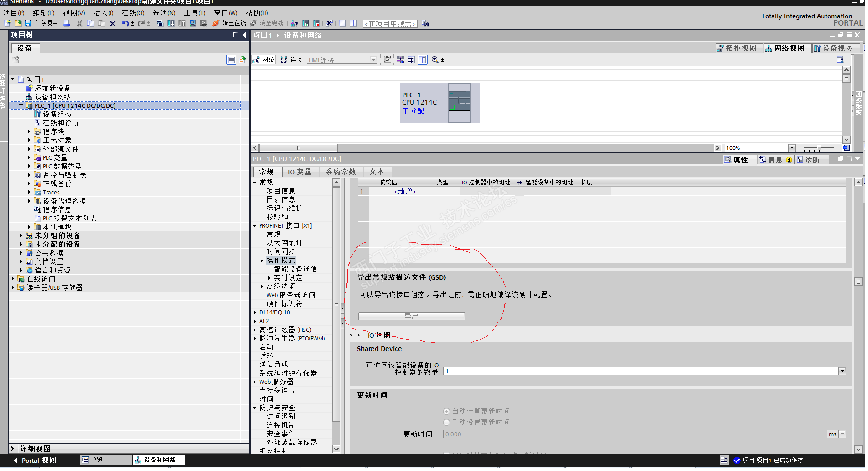The height and width of the screenshot is (471, 868).
Task: Select the PLC_1 device image in network view
Action: click(459, 104)
